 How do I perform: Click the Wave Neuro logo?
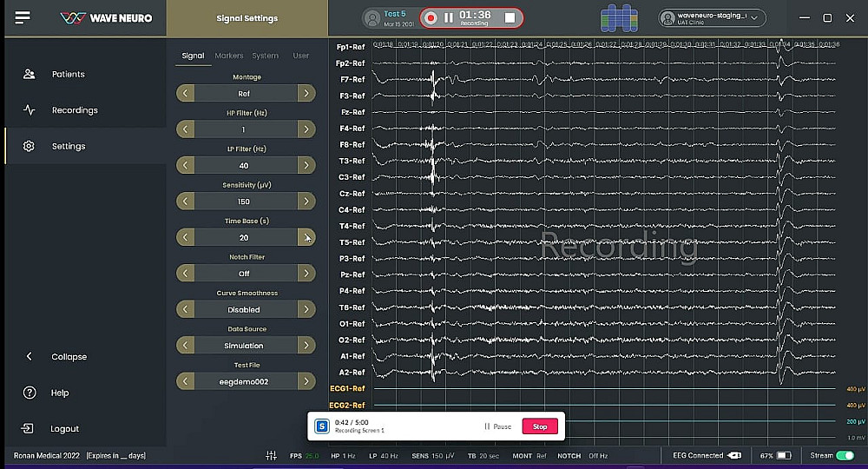point(106,18)
